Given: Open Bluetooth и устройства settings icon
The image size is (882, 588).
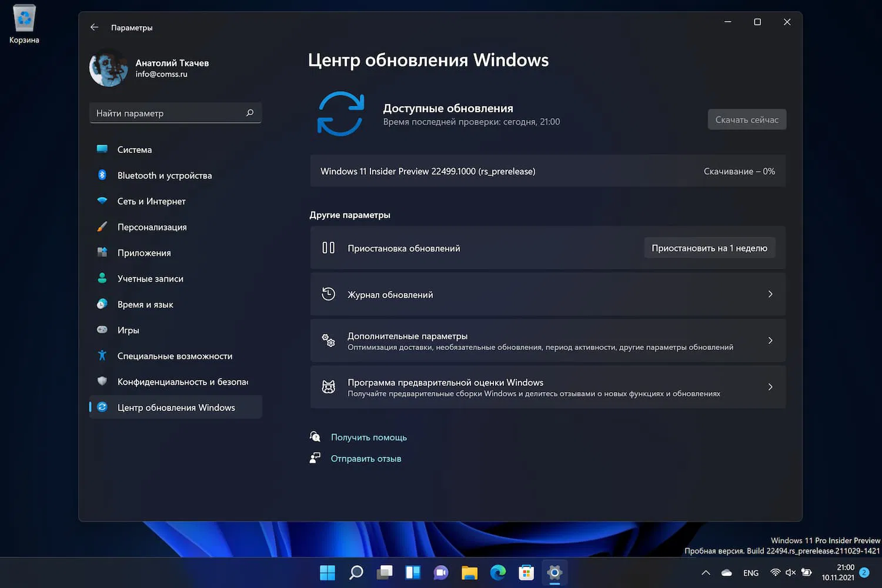Looking at the screenshot, I should click(103, 175).
